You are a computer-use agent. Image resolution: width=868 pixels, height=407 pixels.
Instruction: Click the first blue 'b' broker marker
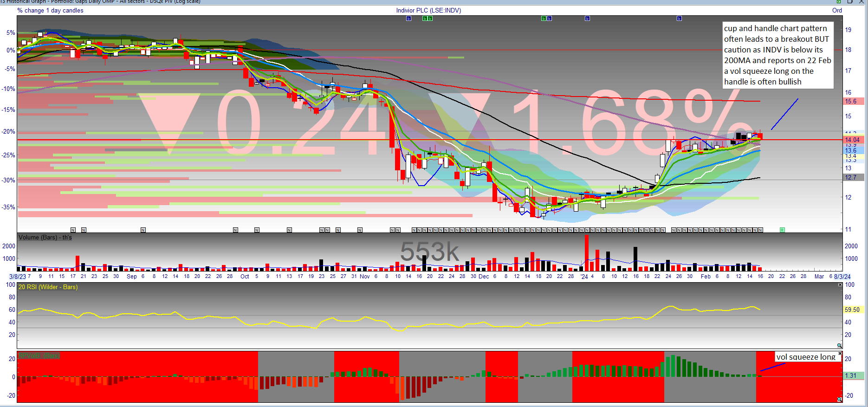(408, 19)
